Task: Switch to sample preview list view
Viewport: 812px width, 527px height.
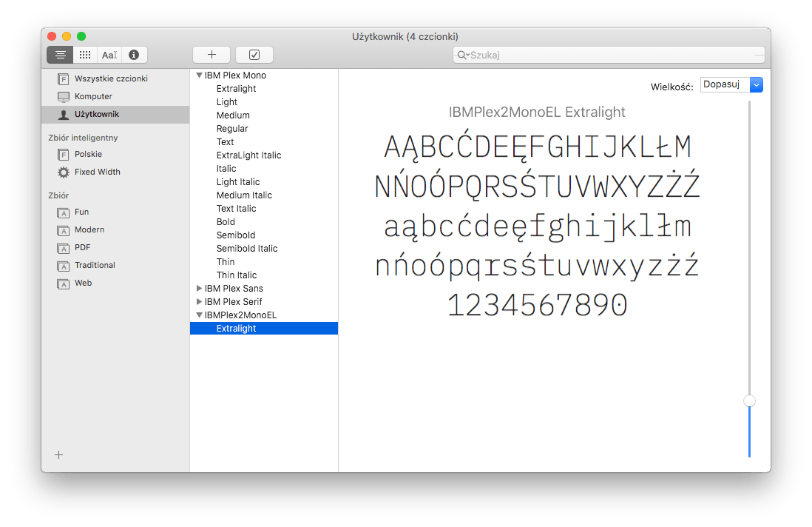Action: point(60,55)
